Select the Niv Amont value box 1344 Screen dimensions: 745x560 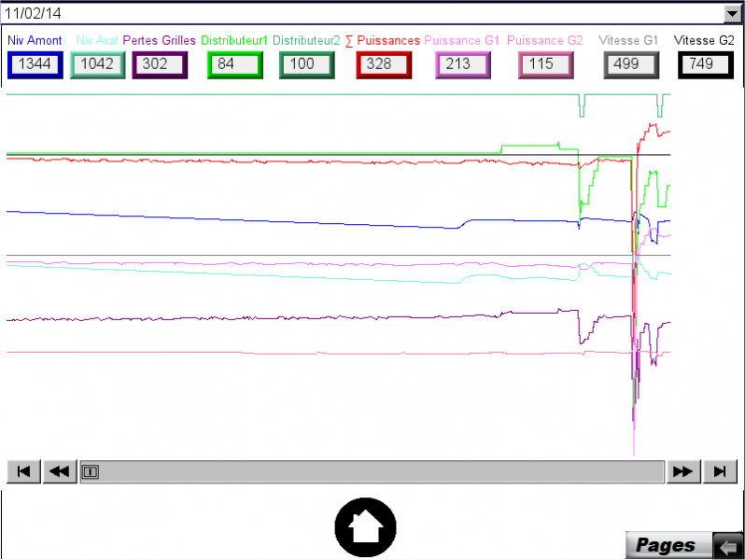35,64
